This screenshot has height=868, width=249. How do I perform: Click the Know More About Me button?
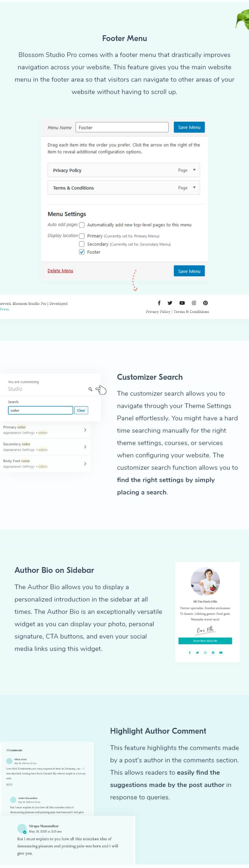(x=205, y=641)
